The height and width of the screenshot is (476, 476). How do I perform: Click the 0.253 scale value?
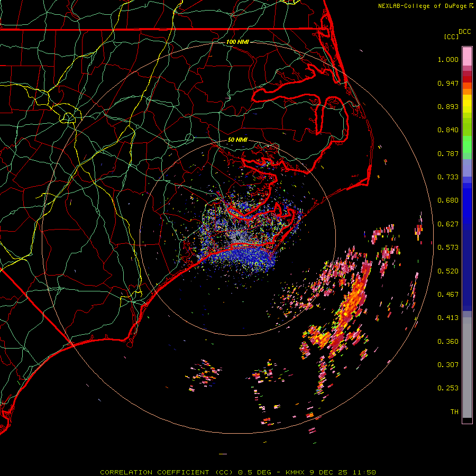tap(448, 388)
